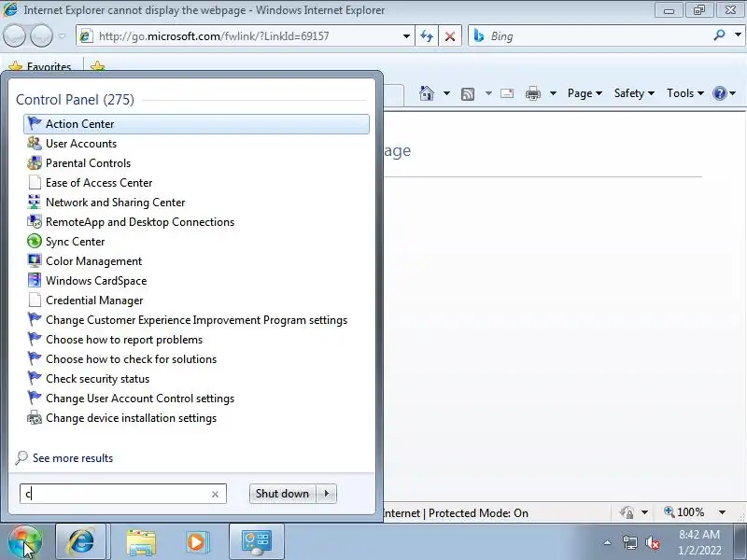The image size is (747, 560).
Task: Open Network and Sharing Center
Action: 196,202
